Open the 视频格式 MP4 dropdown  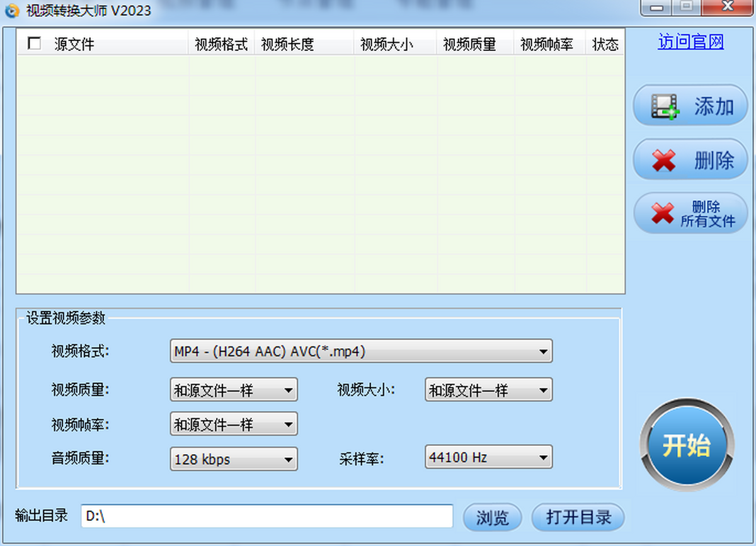point(361,351)
